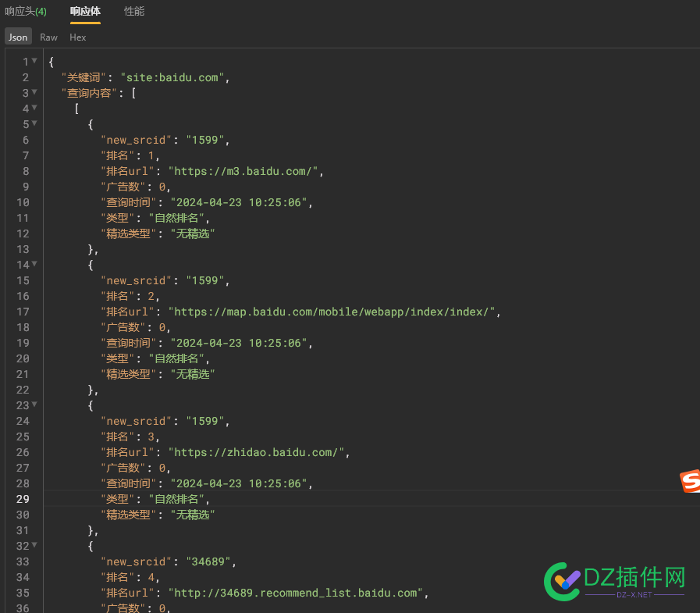Click "自然排名" value on line 11
The height and width of the screenshot is (613, 700).
pyautogui.click(x=176, y=218)
